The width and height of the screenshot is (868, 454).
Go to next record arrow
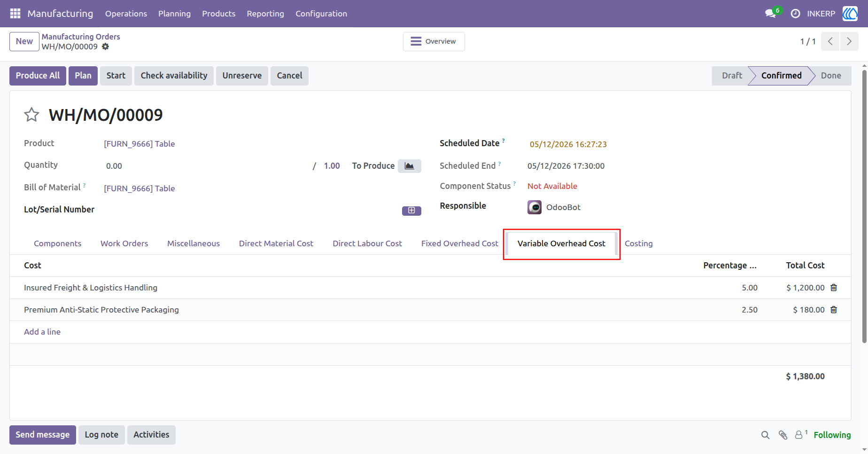click(849, 41)
